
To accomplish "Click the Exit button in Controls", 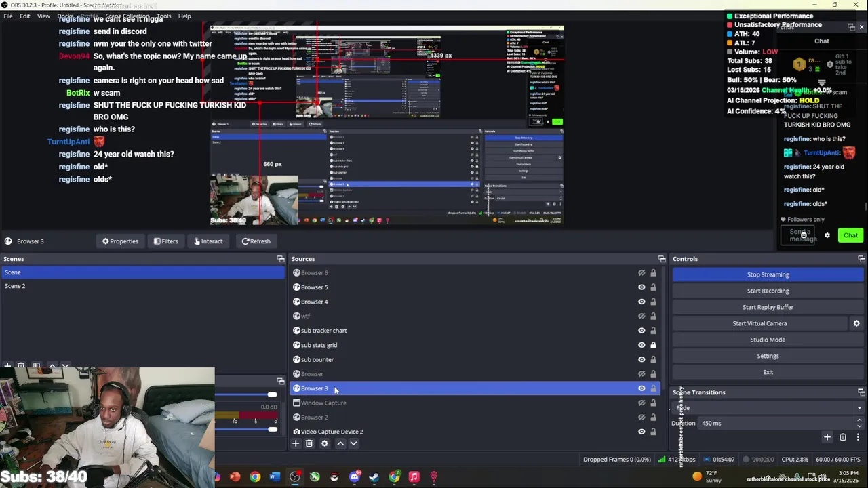I will pyautogui.click(x=768, y=372).
